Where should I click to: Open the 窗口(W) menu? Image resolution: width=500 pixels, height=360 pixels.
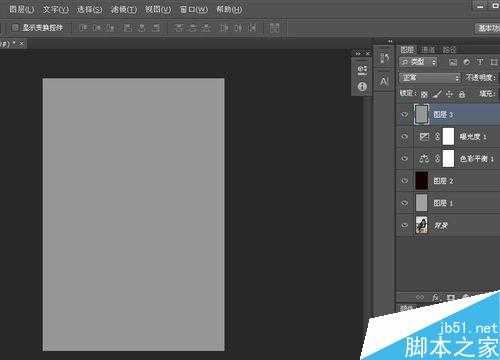pyautogui.click(x=194, y=9)
